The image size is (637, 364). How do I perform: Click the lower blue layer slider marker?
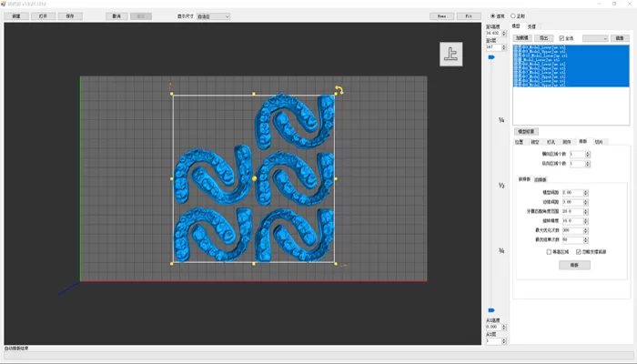coord(491,310)
